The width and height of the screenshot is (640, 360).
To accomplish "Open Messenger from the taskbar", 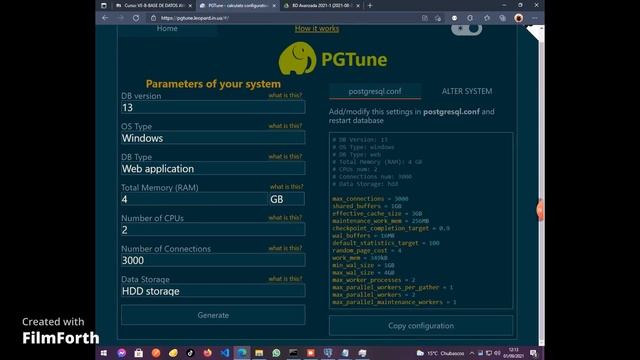I will click(121, 353).
